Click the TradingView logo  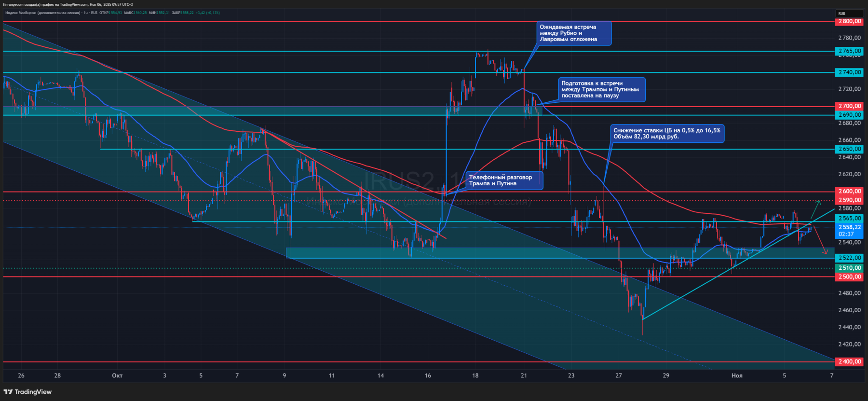tap(27, 392)
